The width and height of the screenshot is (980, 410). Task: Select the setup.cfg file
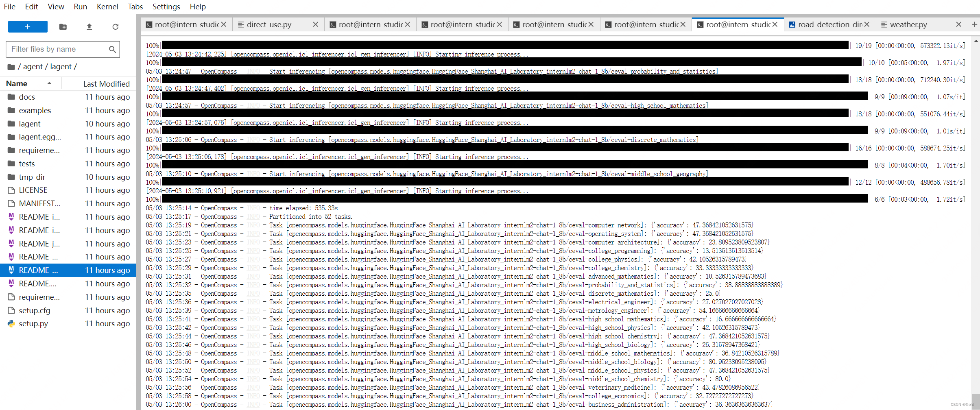click(x=68, y=310)
